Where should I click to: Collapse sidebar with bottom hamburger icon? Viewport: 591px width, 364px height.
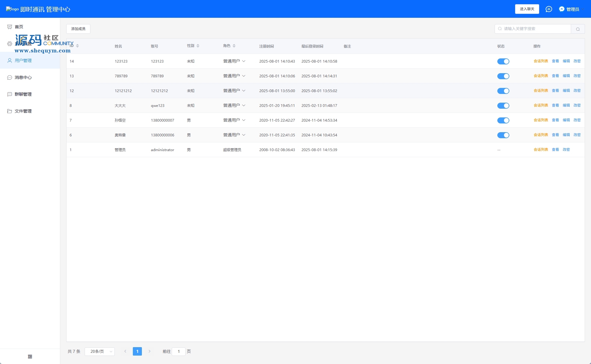coord(30,356)
